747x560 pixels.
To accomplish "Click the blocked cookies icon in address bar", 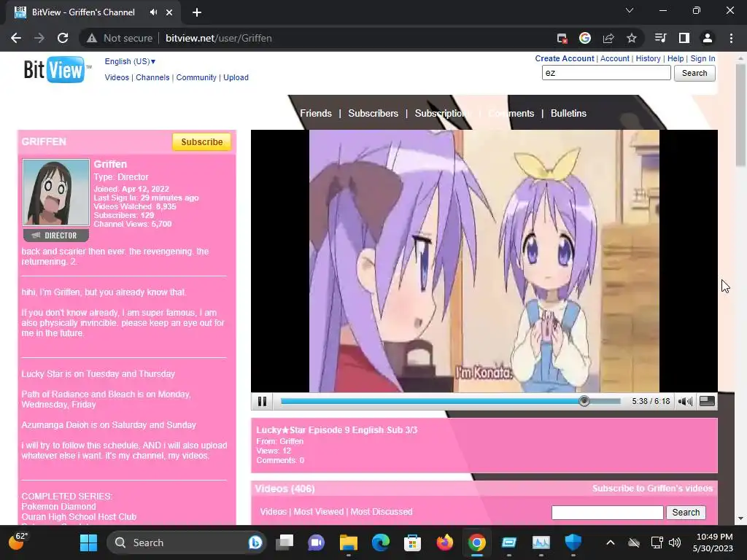I will [562, 38].
